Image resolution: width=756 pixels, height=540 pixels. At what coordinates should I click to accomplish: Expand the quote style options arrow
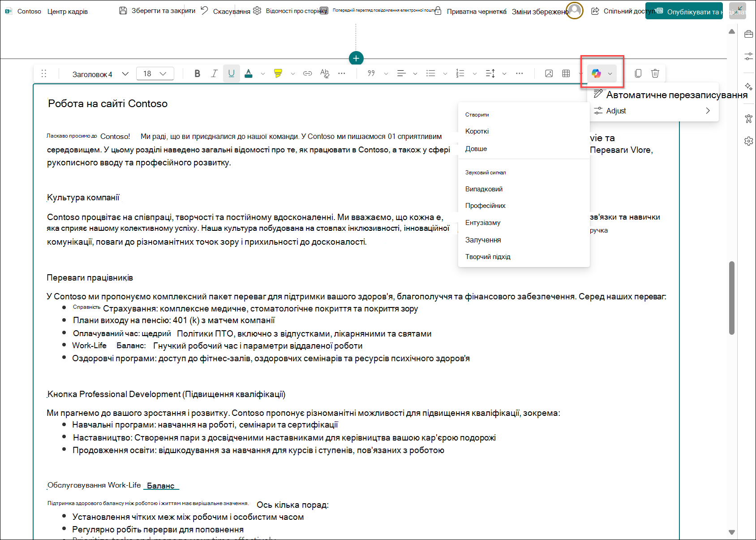[386, 73]
